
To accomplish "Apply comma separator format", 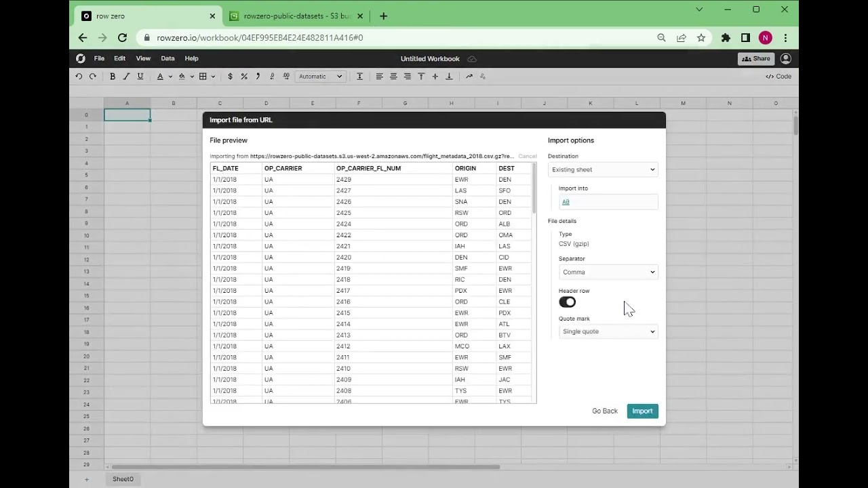I will coord(258,77).
